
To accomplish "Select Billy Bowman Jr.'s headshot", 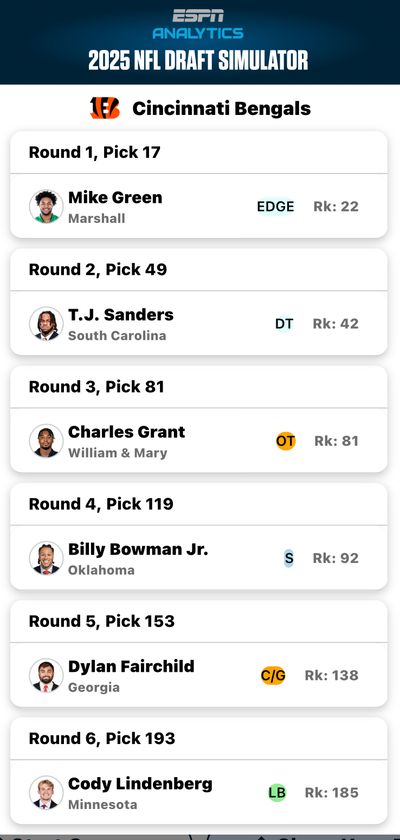I will 46,558.
